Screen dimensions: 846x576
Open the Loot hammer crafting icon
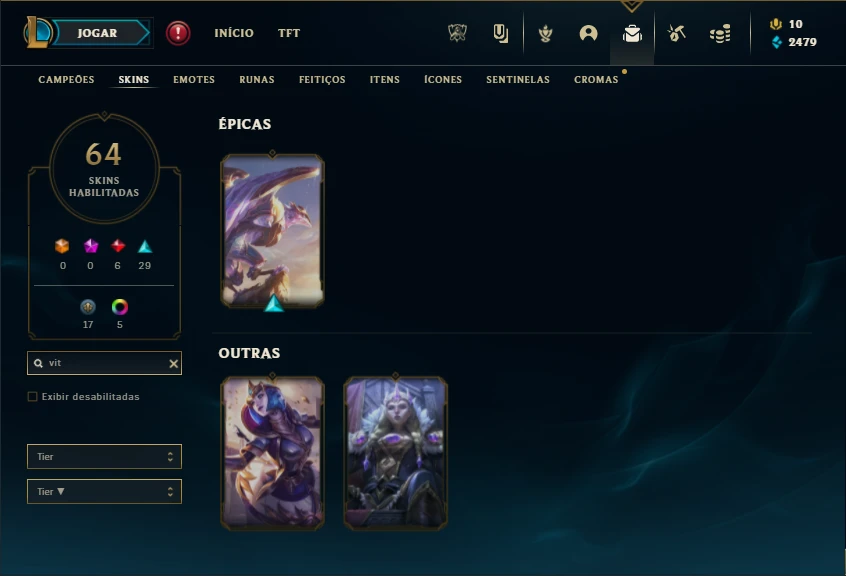point(676,33)
